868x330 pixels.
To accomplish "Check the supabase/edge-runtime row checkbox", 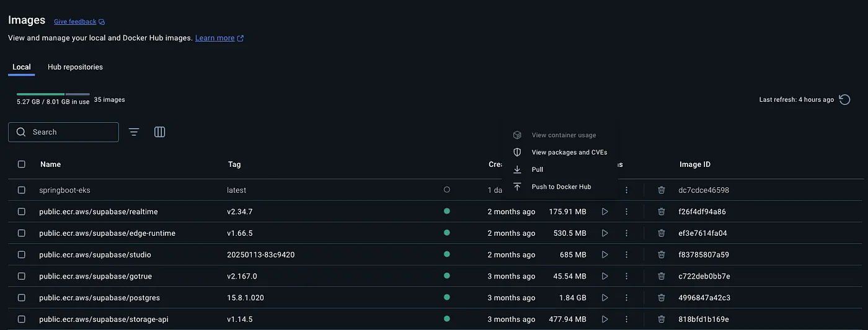I will click(x=22, y=233).
